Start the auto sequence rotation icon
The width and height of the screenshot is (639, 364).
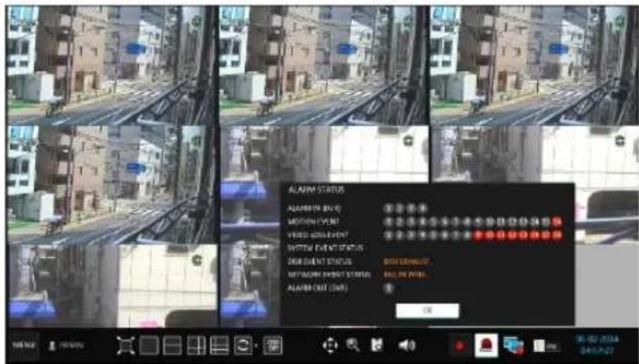point(243,346)
